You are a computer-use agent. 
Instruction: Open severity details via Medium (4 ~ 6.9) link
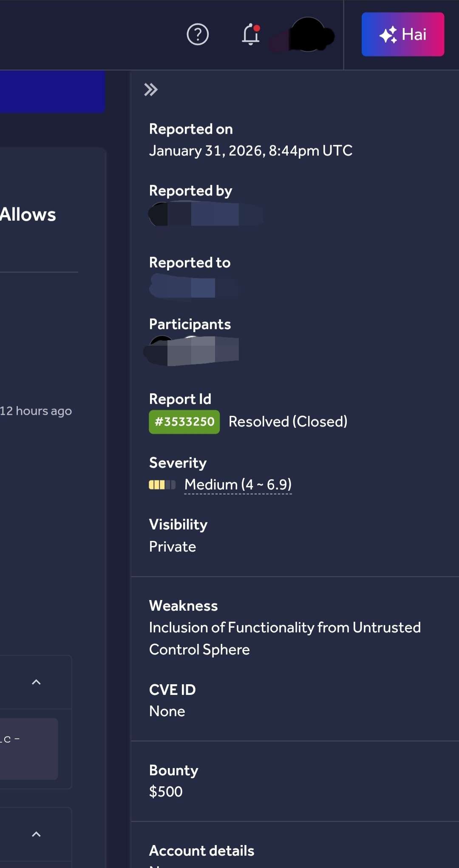(x=237, y=484)
